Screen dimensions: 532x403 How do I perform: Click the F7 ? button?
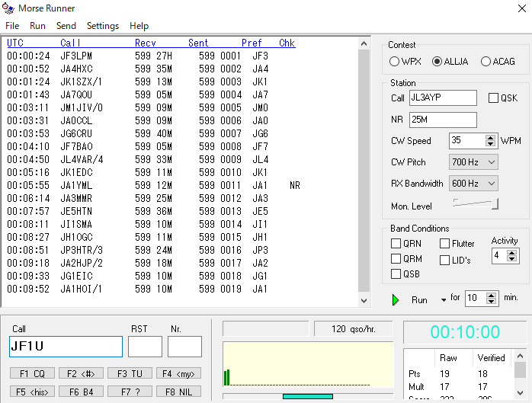tap(130, 392)
